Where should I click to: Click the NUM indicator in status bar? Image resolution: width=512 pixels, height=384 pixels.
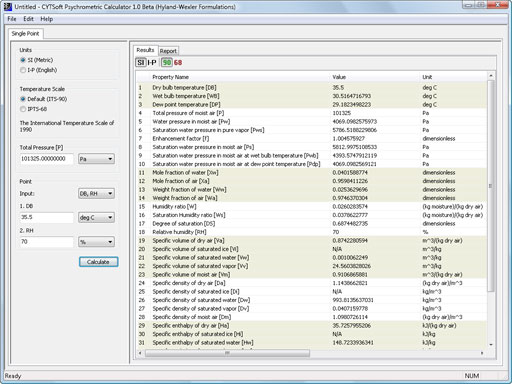pos(472,376)
